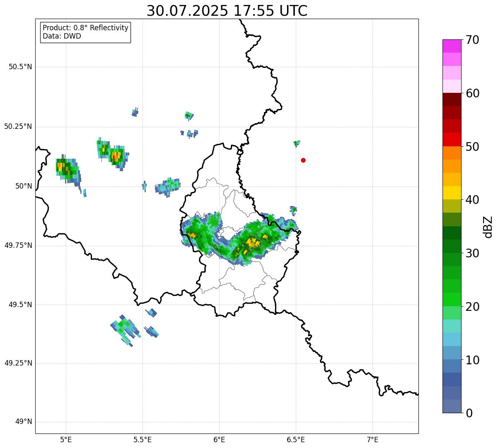498x448 pixels.
Task: Click the colorbar tick label '40'
Action: click(x=473, y=200)
